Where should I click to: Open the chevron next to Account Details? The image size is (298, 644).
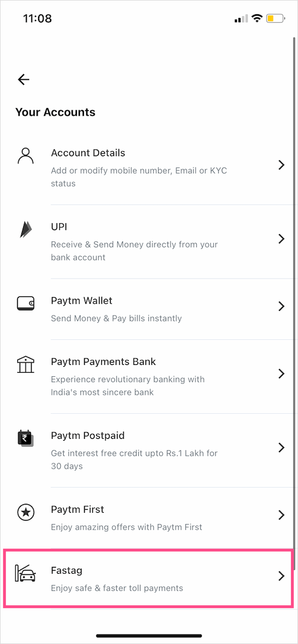click(281, 165)
